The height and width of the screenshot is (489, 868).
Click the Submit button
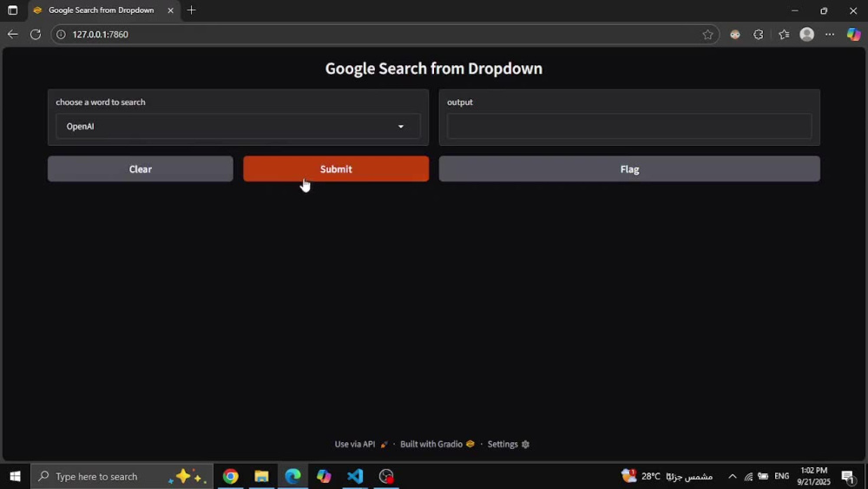coord(335,169)
